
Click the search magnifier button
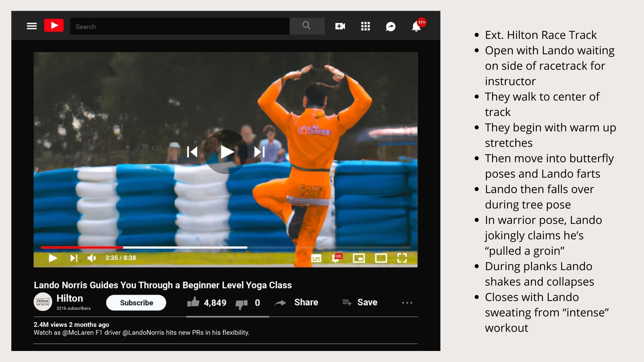307,26
